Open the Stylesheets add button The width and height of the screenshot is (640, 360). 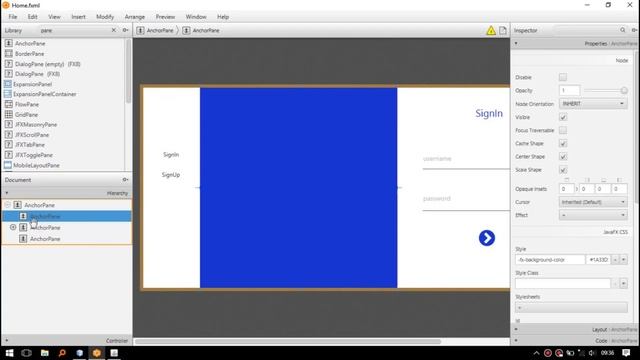(x=571, y=307)
